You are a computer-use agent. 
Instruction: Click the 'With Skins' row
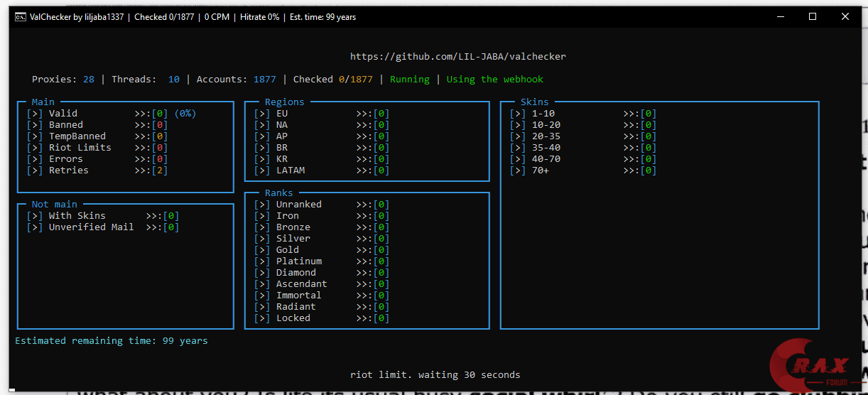[103, 215]
